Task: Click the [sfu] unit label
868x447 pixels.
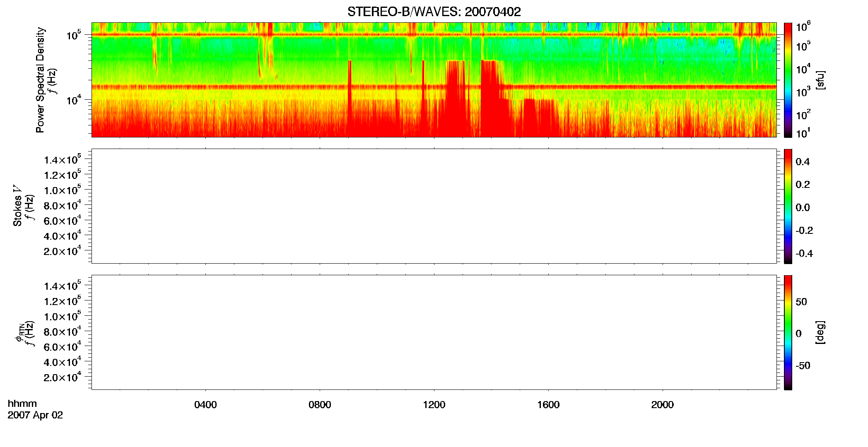Action: click(820, 80)
